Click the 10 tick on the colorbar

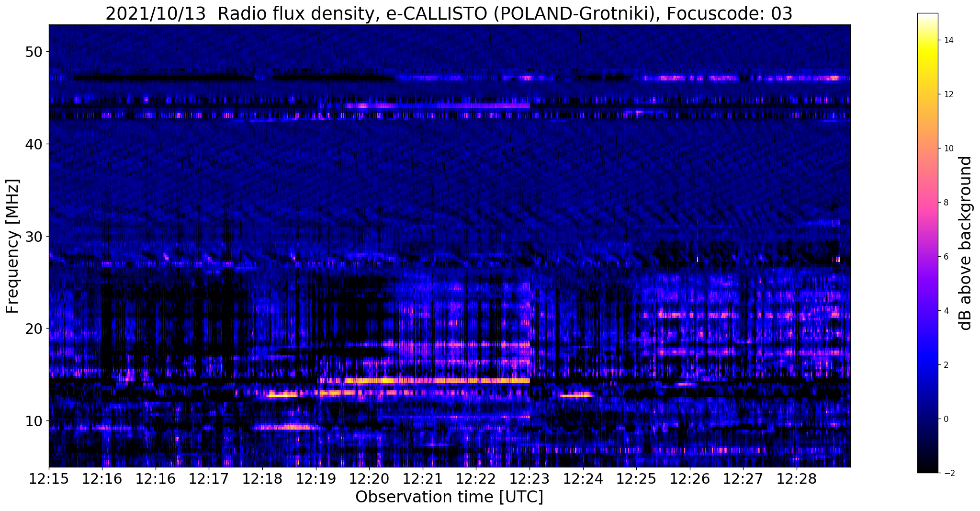click(x=948, y=148)
